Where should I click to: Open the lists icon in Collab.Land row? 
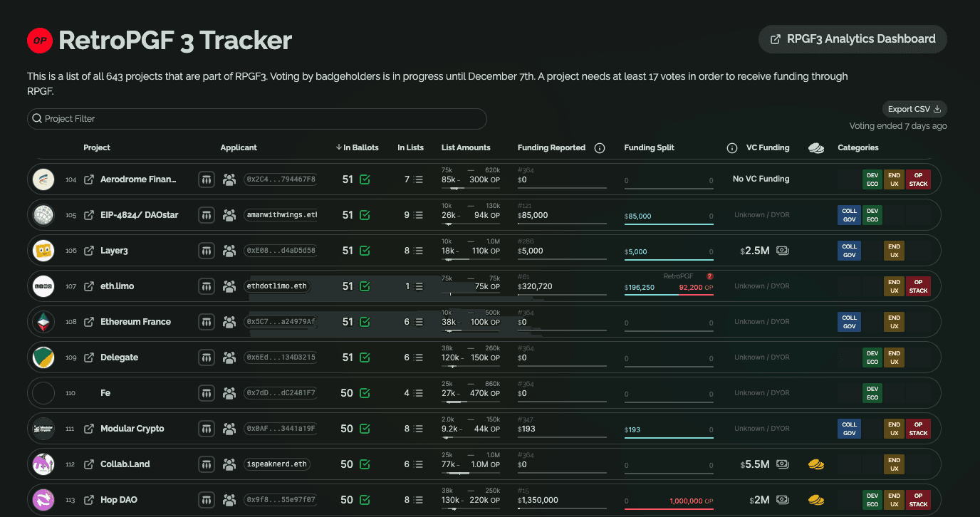419,464
